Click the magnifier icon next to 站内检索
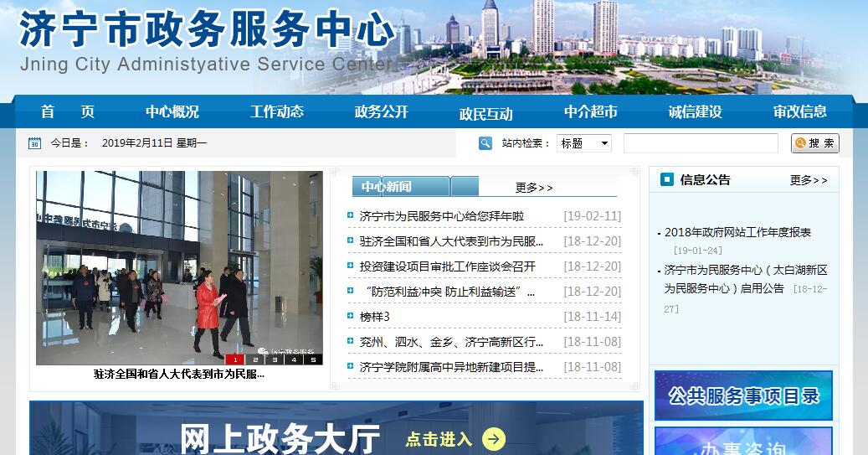868x455 pixels. point(485,143)
